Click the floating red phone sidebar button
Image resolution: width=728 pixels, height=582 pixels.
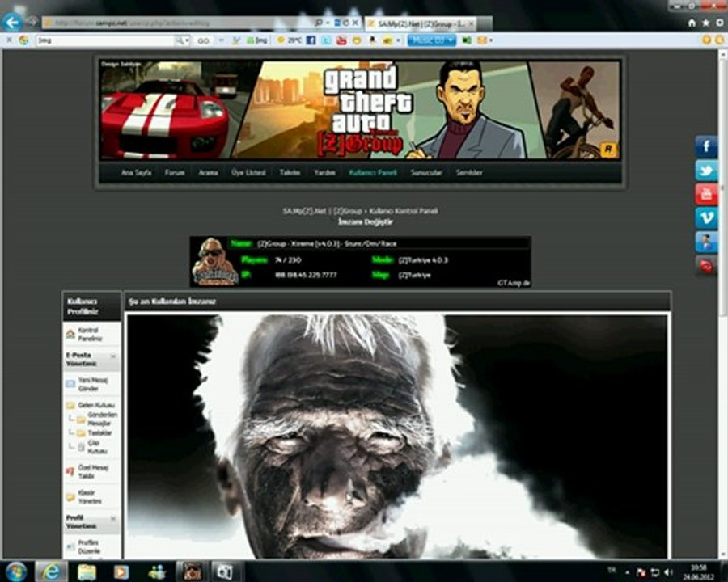coord(706,267)
